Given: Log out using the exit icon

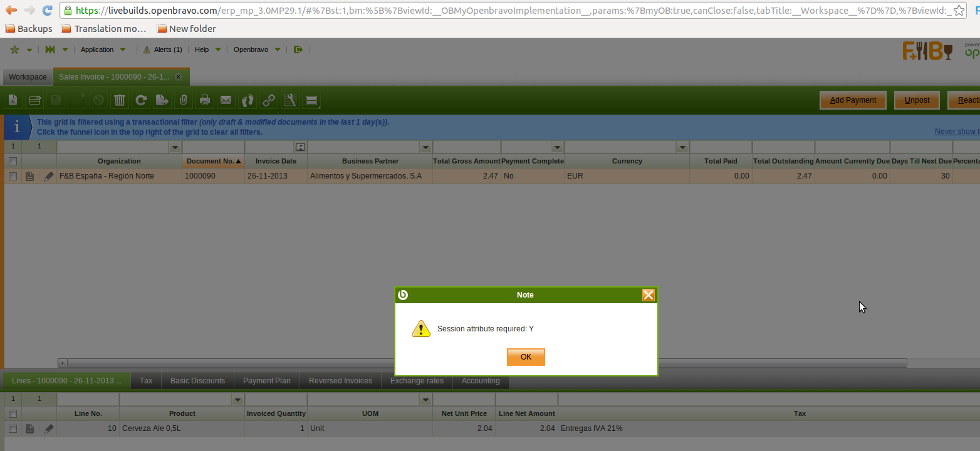Looking at the screenshot, I should pyautogui.click(x=298, y=49).
